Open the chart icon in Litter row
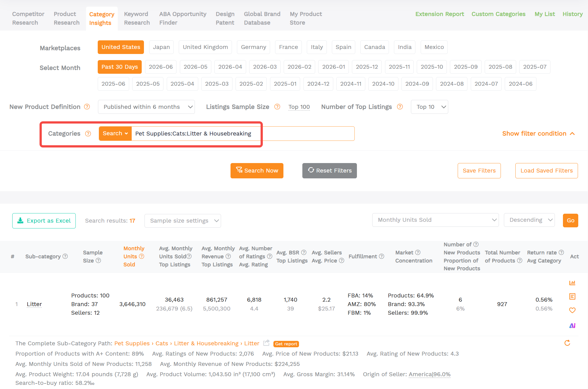588x389 pixels. click(572, 283)
